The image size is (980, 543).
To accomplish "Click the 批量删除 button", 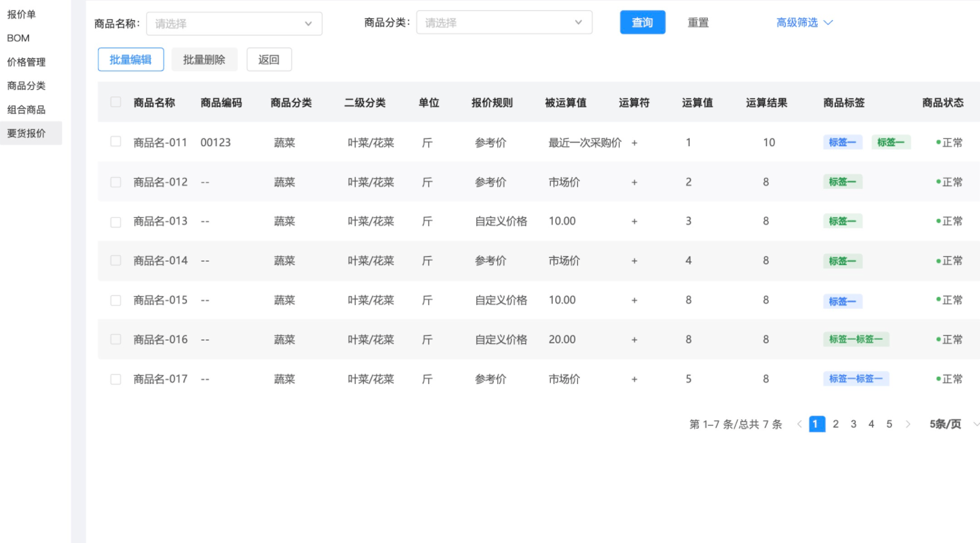I will [204, 59].
